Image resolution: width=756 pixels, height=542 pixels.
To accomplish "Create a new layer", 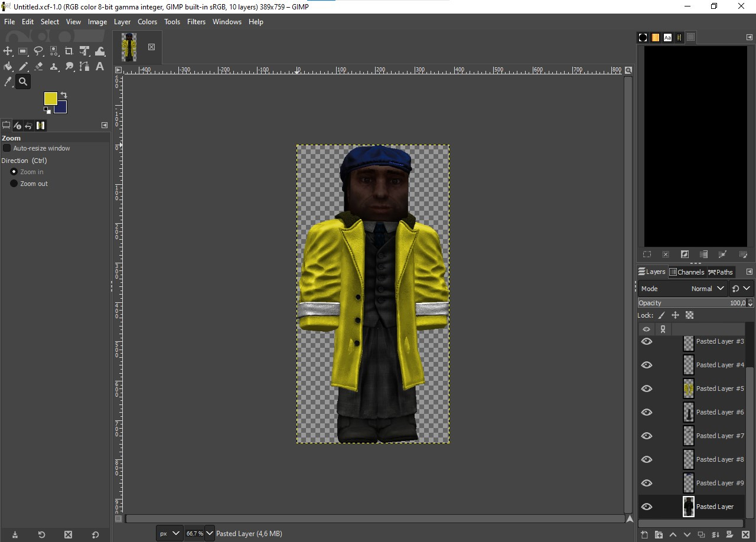I will click(644, 535).
